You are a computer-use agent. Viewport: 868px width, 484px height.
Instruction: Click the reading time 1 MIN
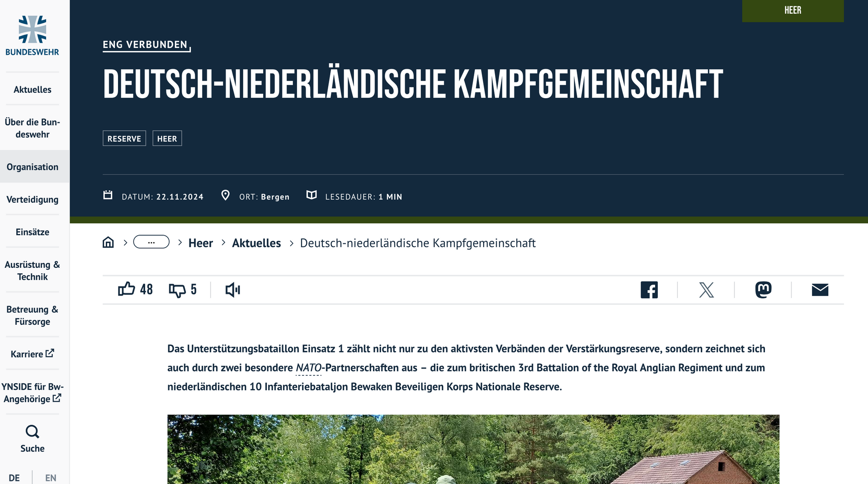click(391, 197)
